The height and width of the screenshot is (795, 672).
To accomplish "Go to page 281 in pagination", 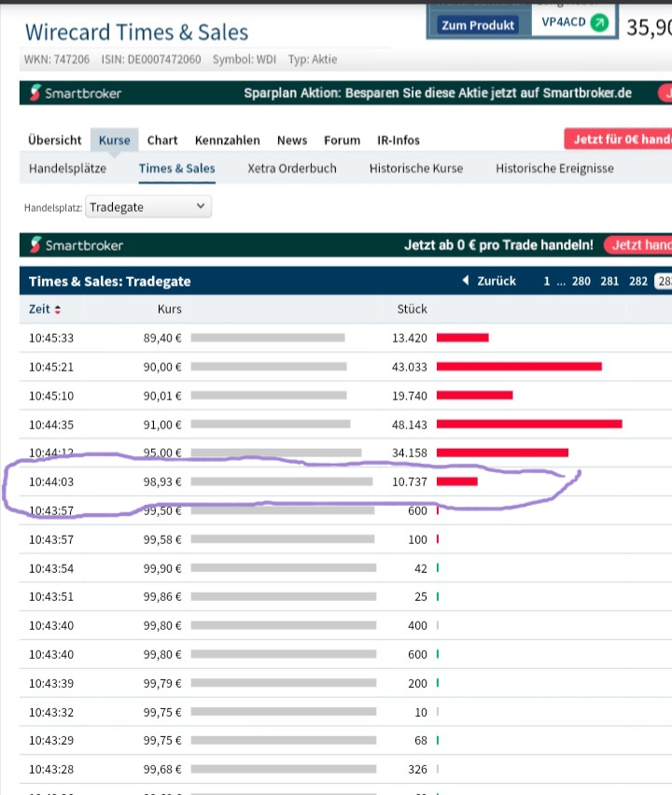I will tap(609, 281).
